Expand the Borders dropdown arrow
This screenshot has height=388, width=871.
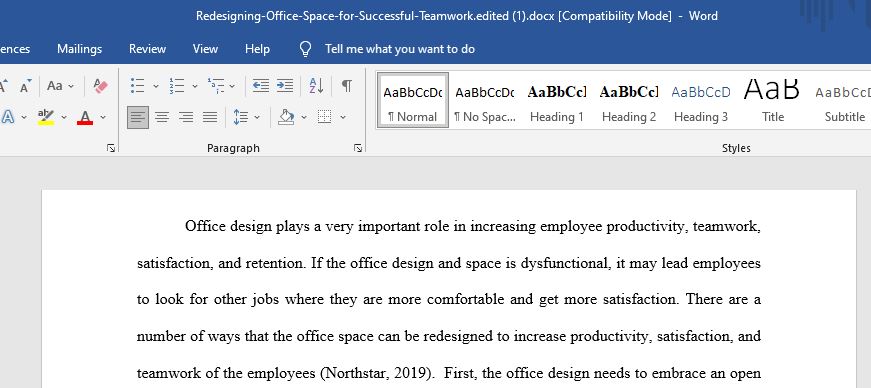343,117
